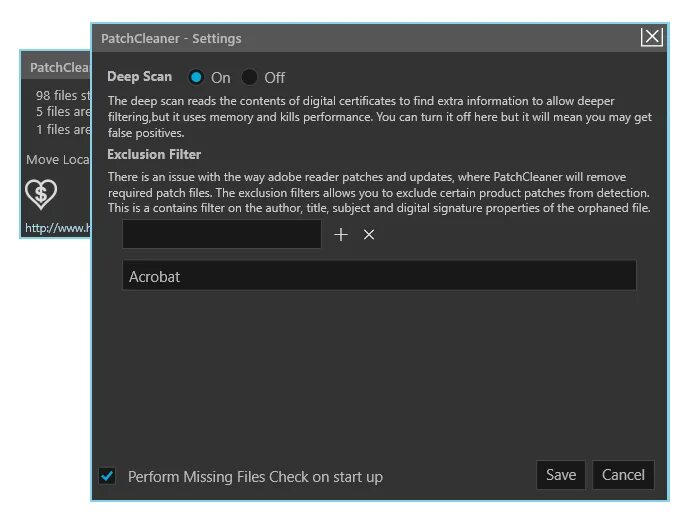Uncheck Perform Missing Files Check on start up
Image resolution: width=694 pixels, height=525 pixels.
coord(108,476)
